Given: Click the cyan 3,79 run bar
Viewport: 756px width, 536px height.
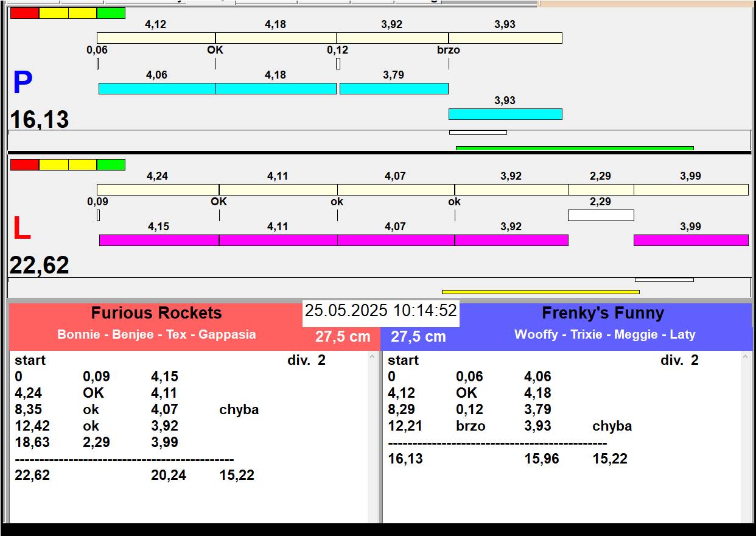Looking at the screenshot, I should pos(393,88).
